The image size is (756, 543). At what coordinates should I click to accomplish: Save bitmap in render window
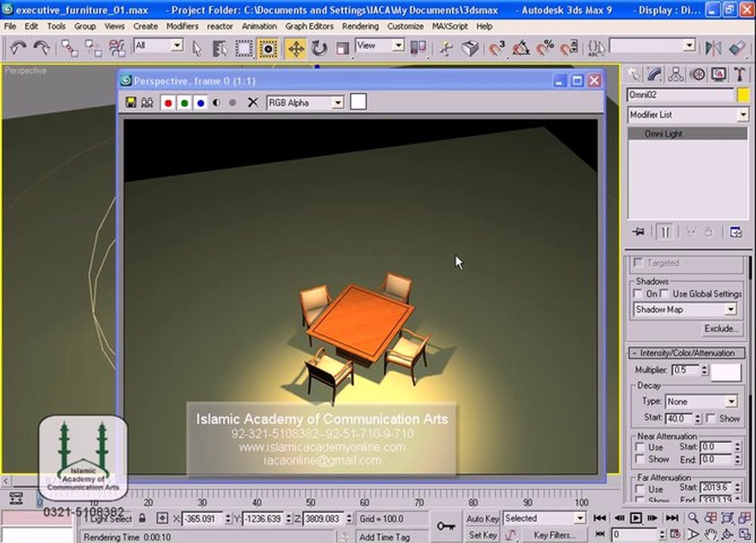pyautogui.click(x=131, y=102)
